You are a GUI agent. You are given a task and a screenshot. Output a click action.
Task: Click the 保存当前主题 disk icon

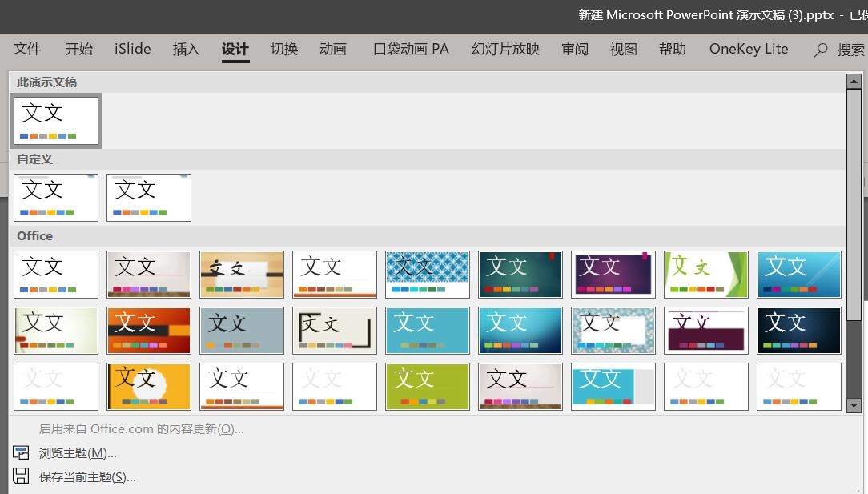(21, 476)
